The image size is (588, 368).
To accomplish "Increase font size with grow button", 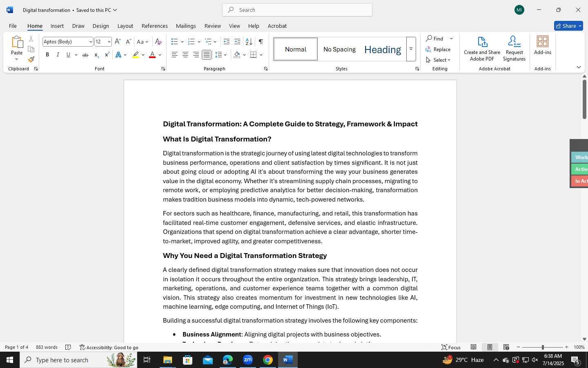I will point(118,42).
